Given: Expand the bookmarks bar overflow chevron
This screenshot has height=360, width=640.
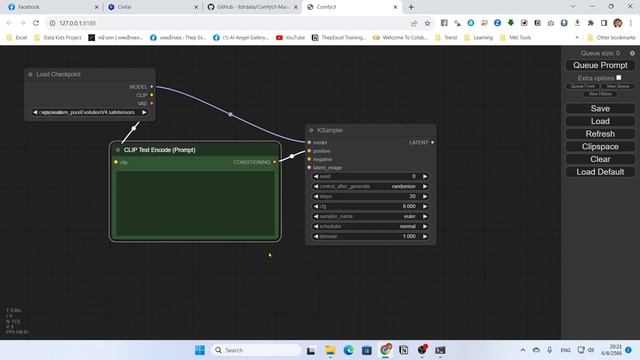Looking at the screenshot, I should [x=577, y=38].
